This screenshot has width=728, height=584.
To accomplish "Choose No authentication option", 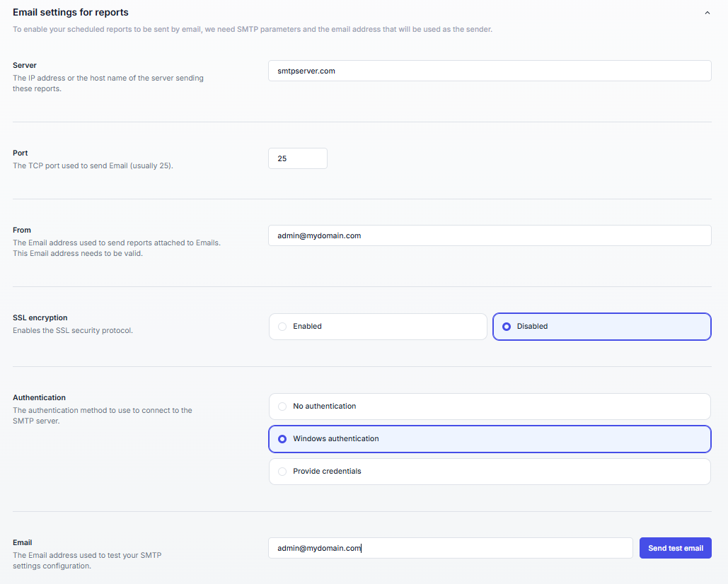I will click(x=489, y=407).
